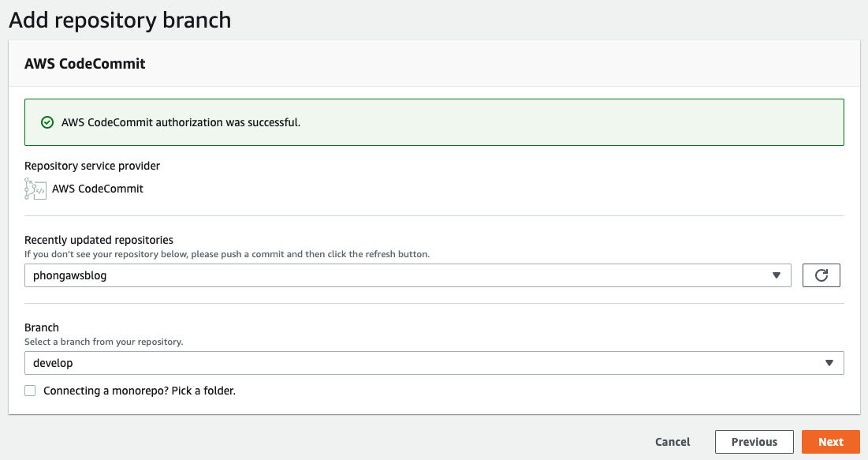868x460 pixels.
Task: Click the AWS CodeCommit panel header
Action: tap(85, 64)
